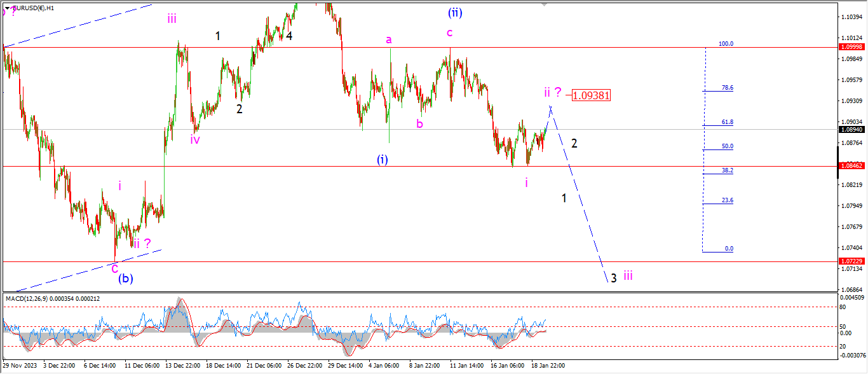Click the pink 'ii ?' label beside 1.09381
The image size is (868, 374).
click(x=552, y=92)
